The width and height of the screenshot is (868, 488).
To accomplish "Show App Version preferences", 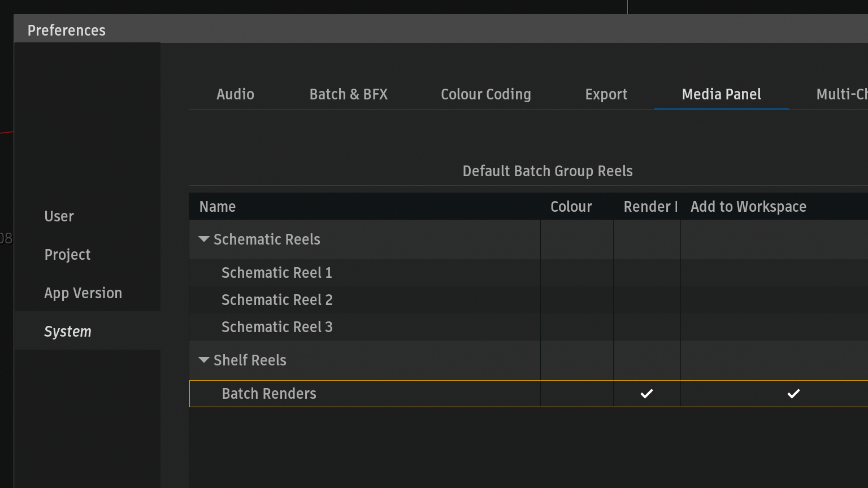I will pyautogui.click(x=83, y=293).
